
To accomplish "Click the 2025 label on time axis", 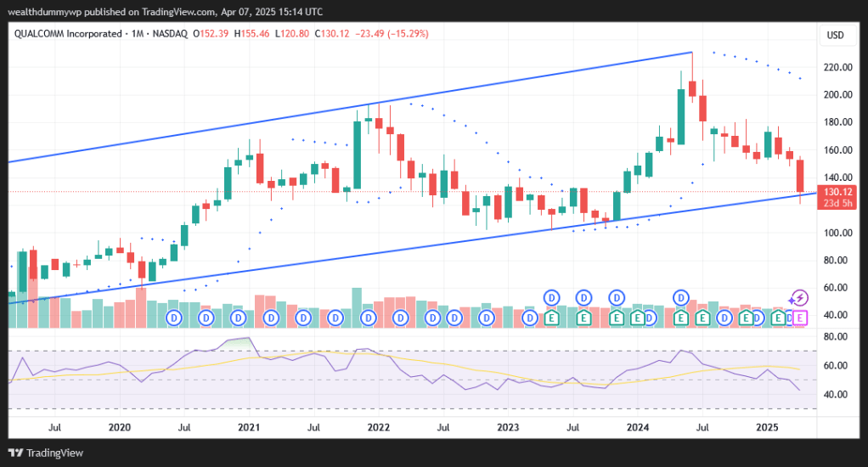I will click(x=767, y=427).
